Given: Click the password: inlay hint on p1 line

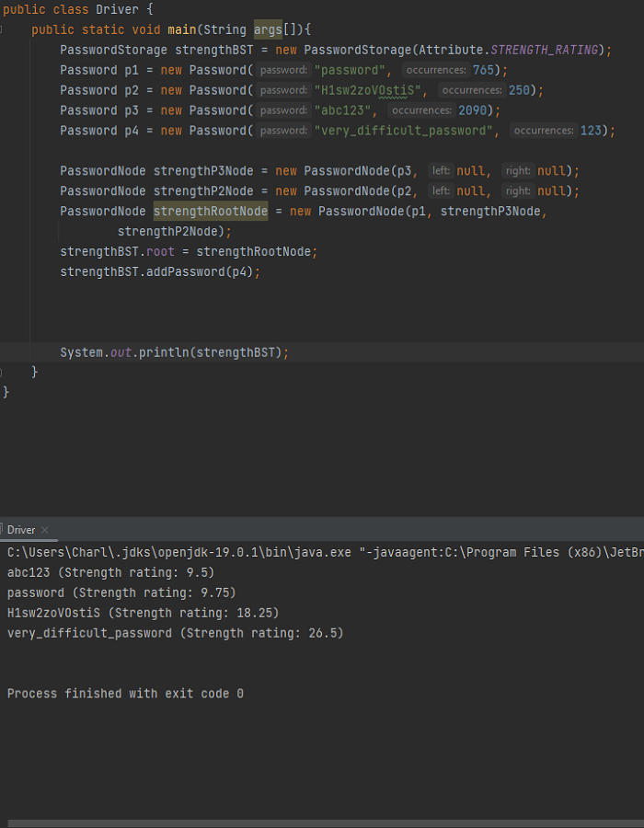Looking at the screenshot, I should click(283, 70).
